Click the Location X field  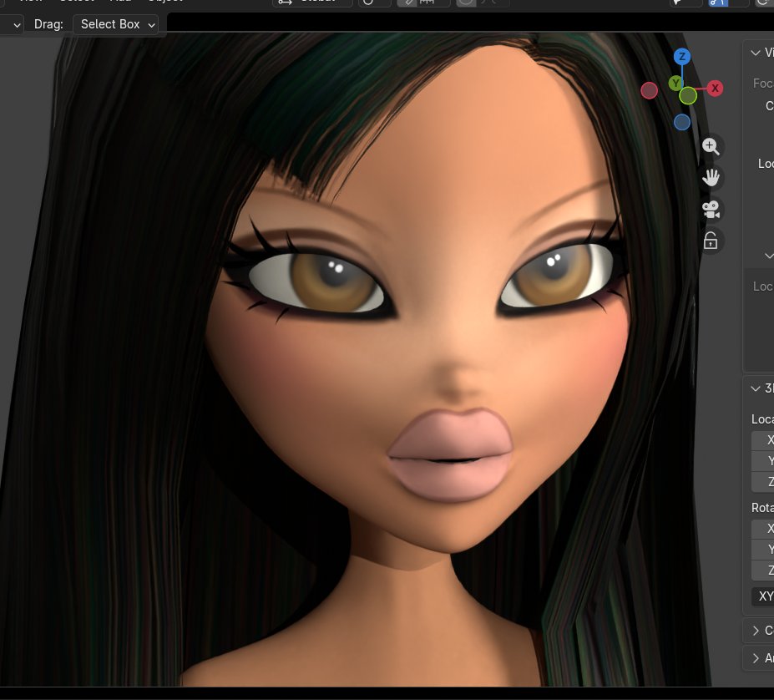(762, 440)
